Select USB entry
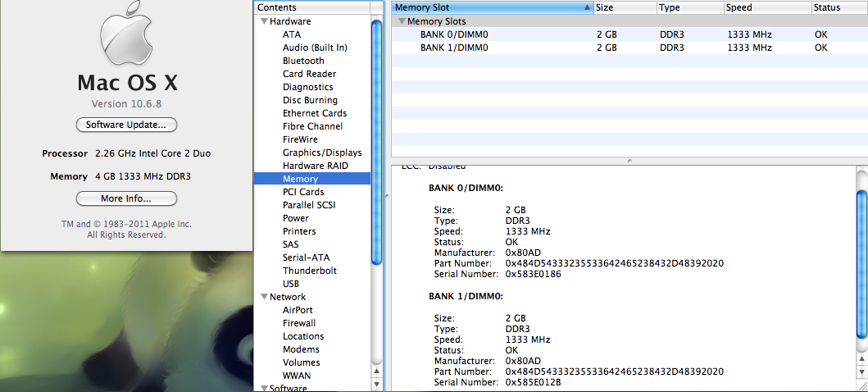The width and height of the screenshot is (868, 392). coord(291,284)
